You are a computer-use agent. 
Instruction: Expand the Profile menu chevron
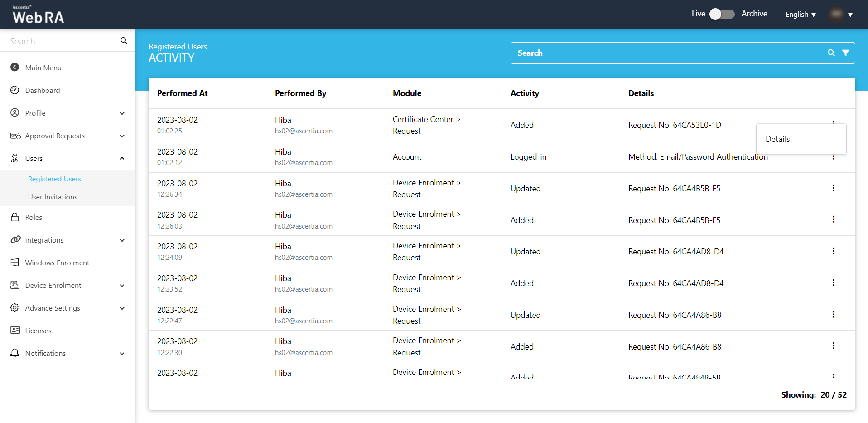(122, 113)
